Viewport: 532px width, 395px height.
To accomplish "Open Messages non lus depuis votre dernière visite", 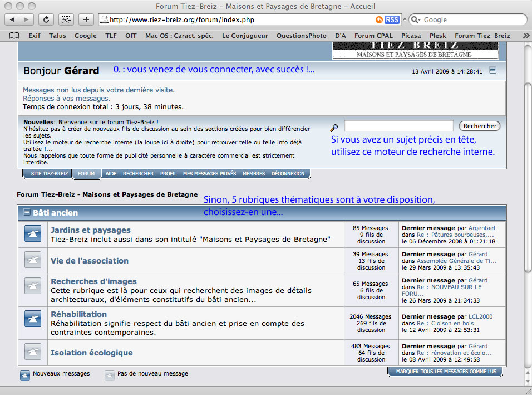I will click(98, 90).
